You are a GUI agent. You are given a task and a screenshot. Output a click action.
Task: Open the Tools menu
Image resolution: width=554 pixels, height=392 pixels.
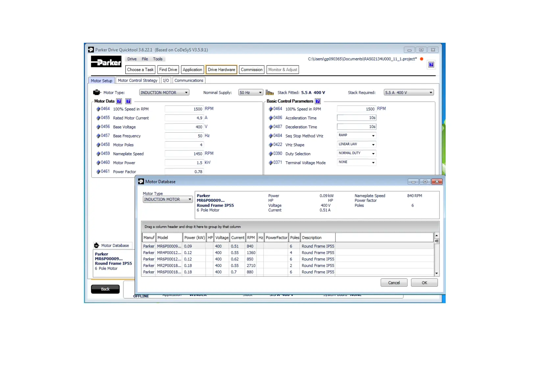coord(158,59)
